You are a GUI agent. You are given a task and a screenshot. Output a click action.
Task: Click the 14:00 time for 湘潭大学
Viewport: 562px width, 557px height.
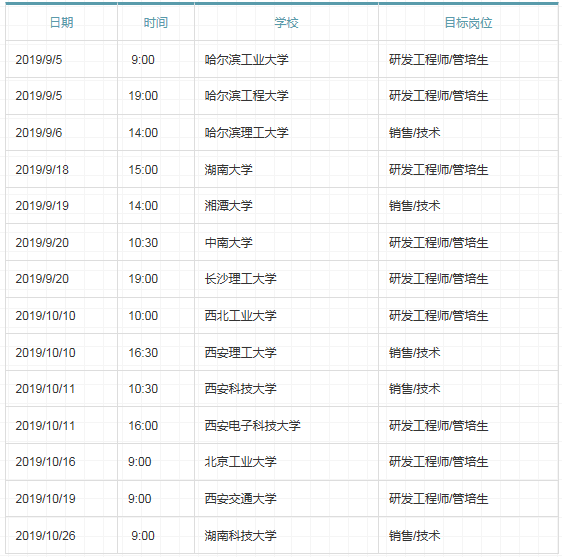pyautogui.click(x=143, y=206)
